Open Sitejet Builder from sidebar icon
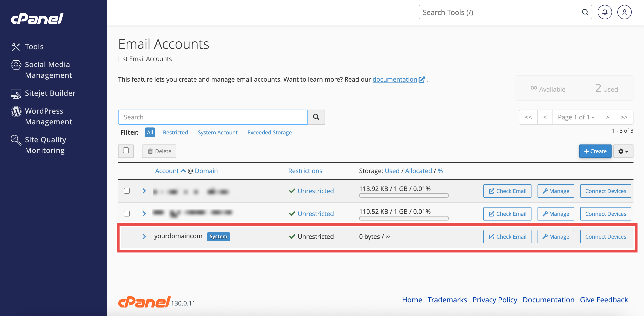 click(16, 93)
